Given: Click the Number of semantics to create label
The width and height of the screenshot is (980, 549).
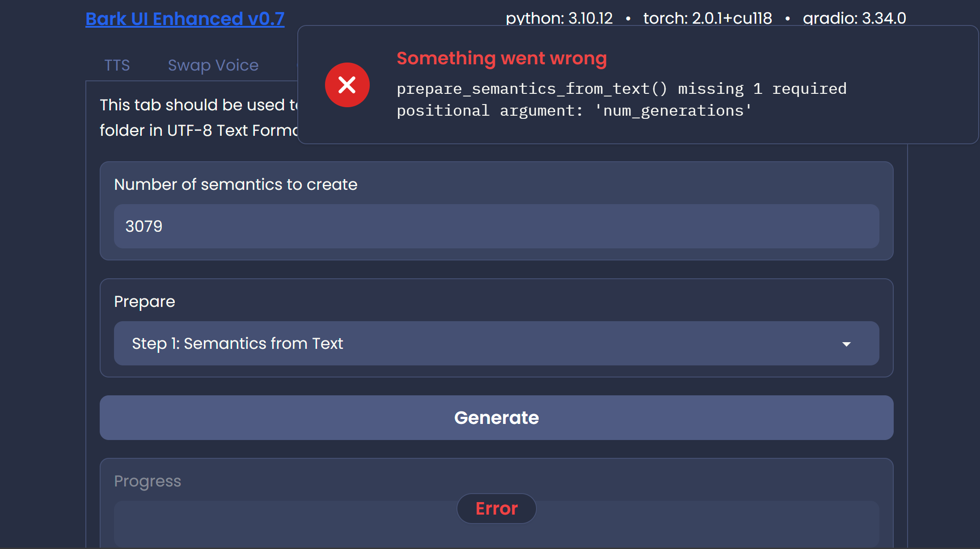Looking at the screenshot, I should [x=236, y=184].
